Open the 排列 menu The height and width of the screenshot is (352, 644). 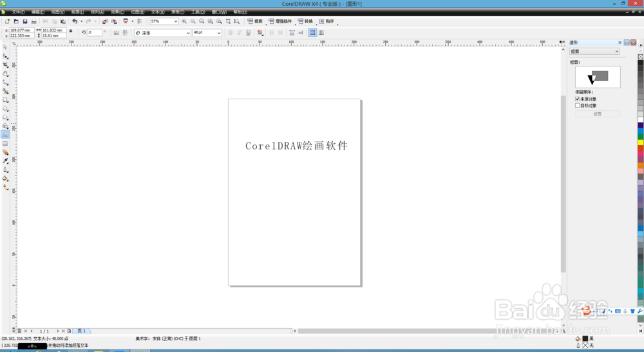click(x=97, y=12)
